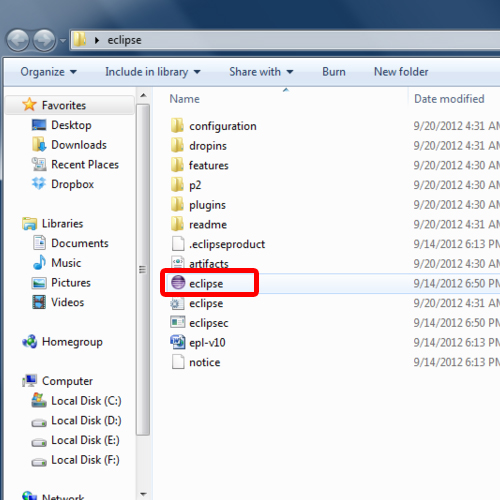
Task: Select the eclipsec executable icon
Action: click(177, 322)
